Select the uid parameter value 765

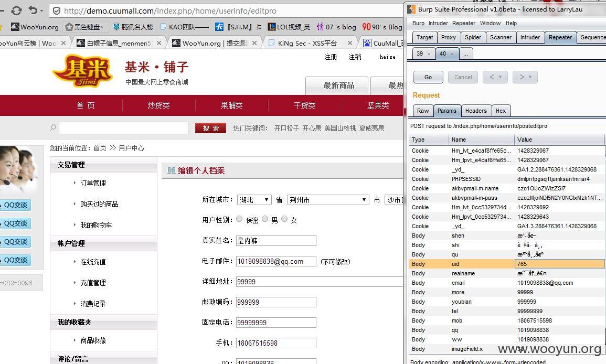560,264
